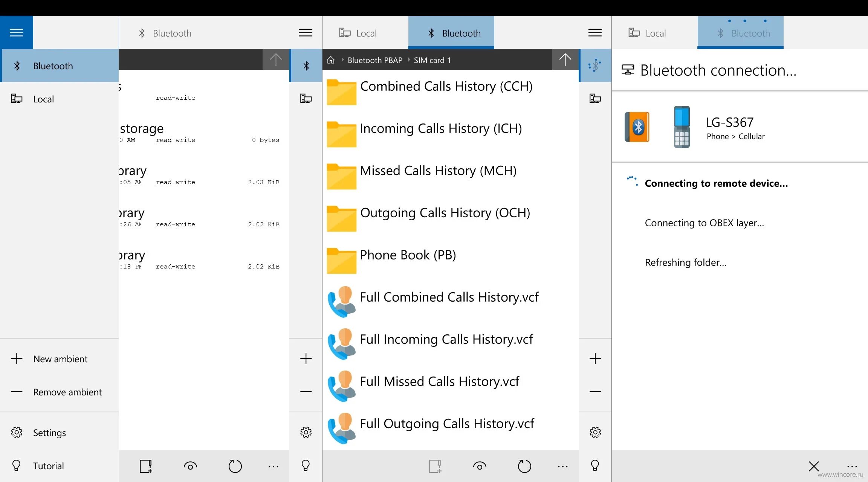Click the home icon in breadcrumb bar
Screen dimensions: 868x482
(331, 60)
